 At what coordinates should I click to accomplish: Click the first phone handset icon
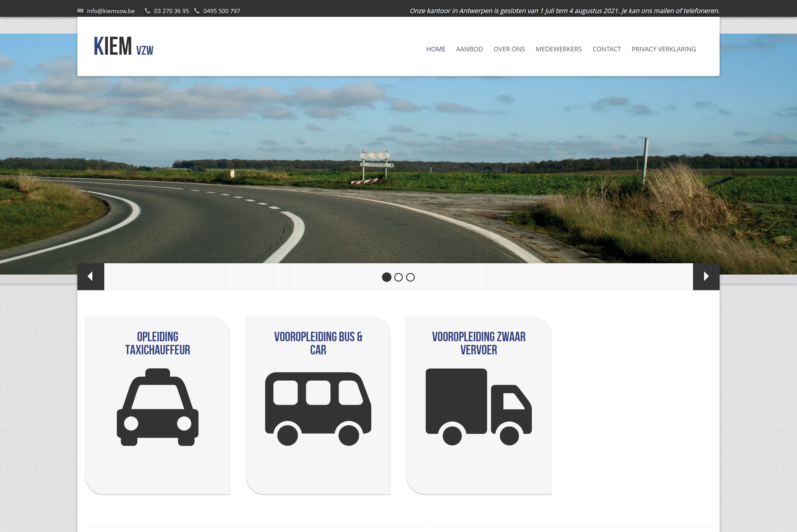147,11
